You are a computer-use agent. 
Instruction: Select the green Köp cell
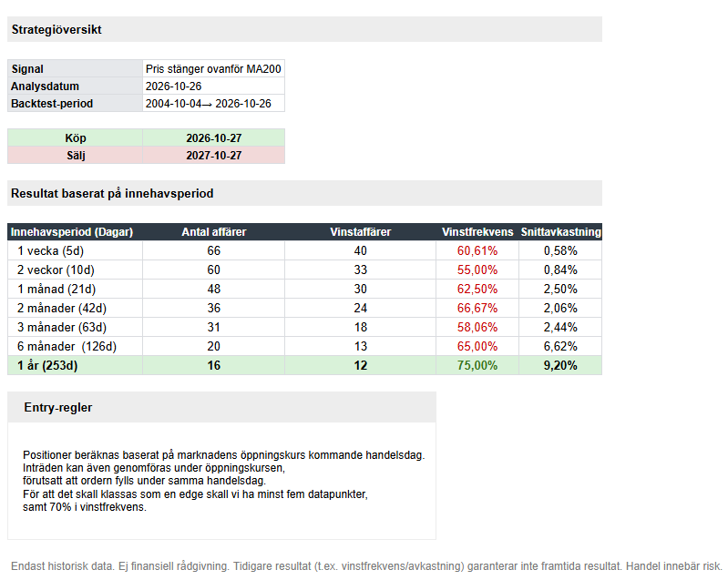(76, 137)
